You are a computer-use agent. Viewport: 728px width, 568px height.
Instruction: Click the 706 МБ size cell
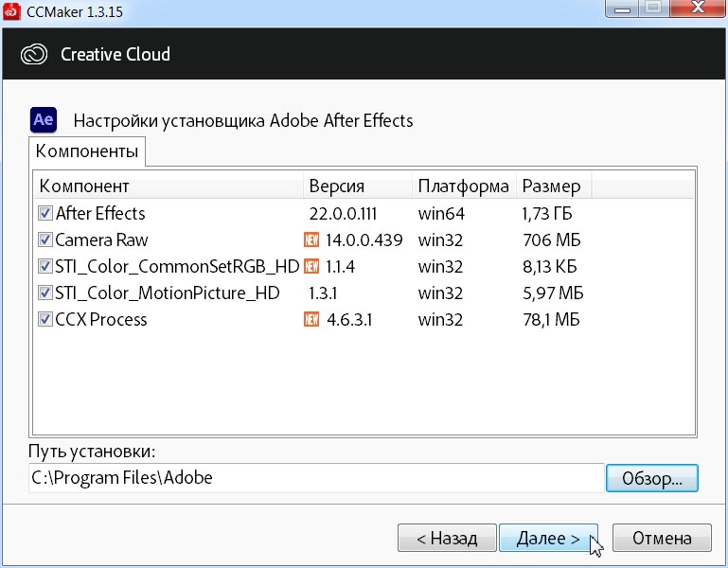(x=552, y=240)
